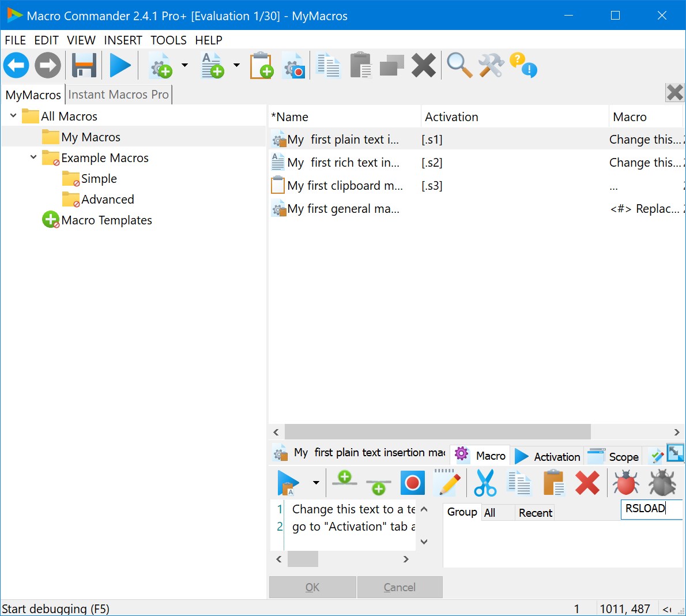Open dropdown arrow beside new general macro icon

coord(184,65)
